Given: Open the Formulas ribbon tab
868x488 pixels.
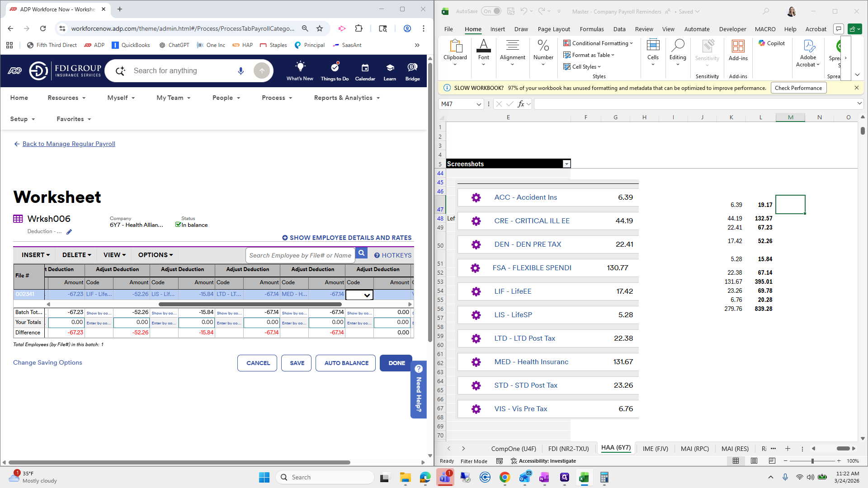Looking at the screenshot, I should pyautogui.click(x=591, y=29).
